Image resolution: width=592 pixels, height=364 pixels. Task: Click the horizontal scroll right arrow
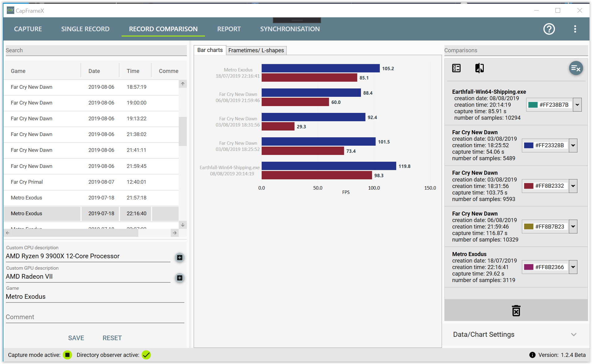175,233
